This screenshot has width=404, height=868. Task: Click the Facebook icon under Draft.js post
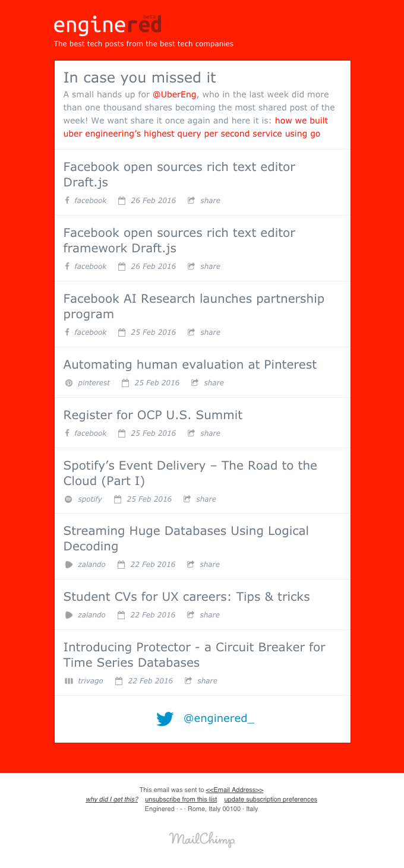coord(67,200)
